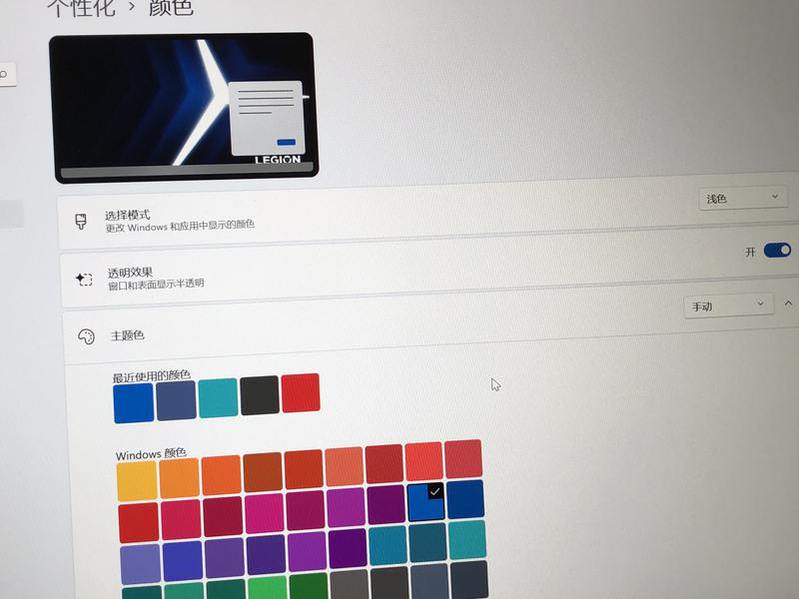Click the 透明效果 setting label
This screenshot has height=599, width=799.
point(130,273)
